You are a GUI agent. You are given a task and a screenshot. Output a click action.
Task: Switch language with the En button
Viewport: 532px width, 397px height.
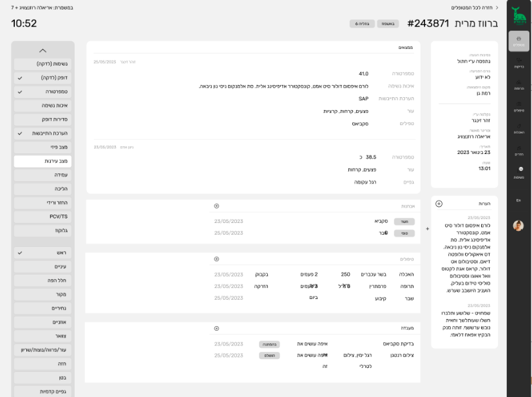click(518, 200)
